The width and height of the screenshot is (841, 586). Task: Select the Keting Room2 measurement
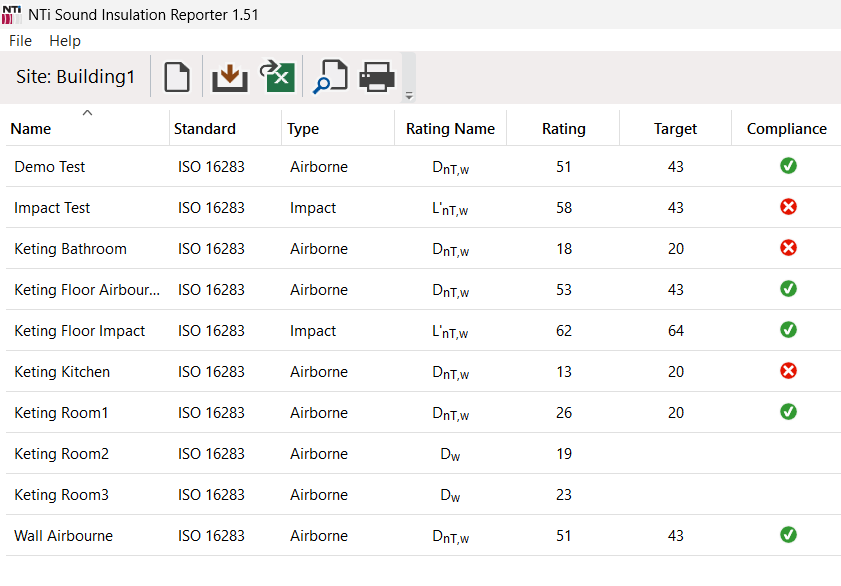(x=62, y=454)
